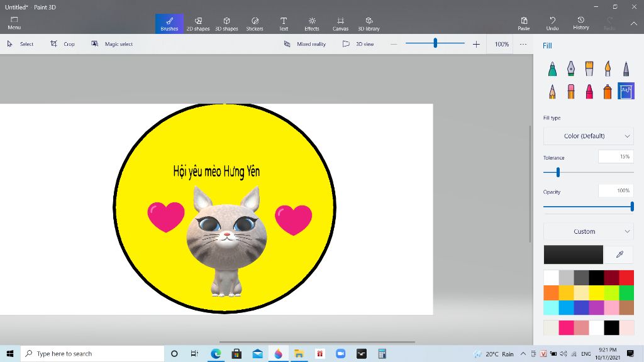This screenshot has width=644, height=362.
Task: Pick the green color swatch
Action: (x=627, y=293)
